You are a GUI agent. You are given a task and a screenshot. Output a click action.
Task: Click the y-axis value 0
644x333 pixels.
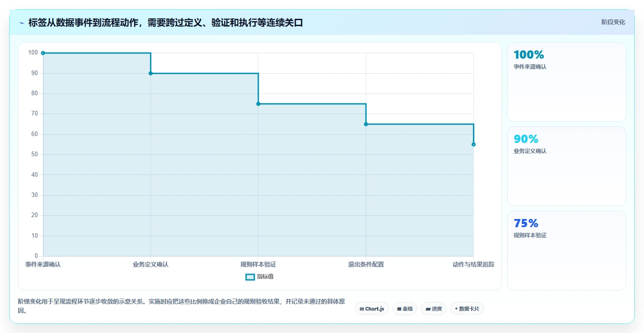pos(36,256)
